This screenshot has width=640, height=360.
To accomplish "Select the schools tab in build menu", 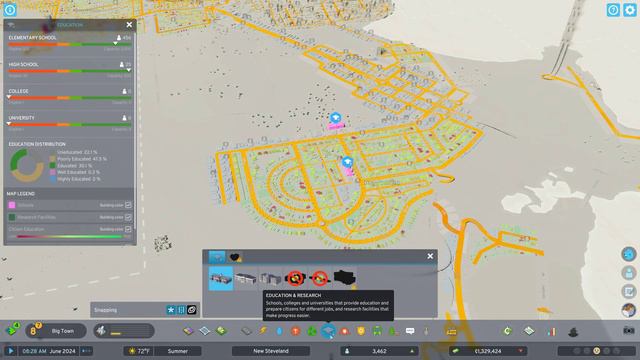I will click(x=217, y=257).
